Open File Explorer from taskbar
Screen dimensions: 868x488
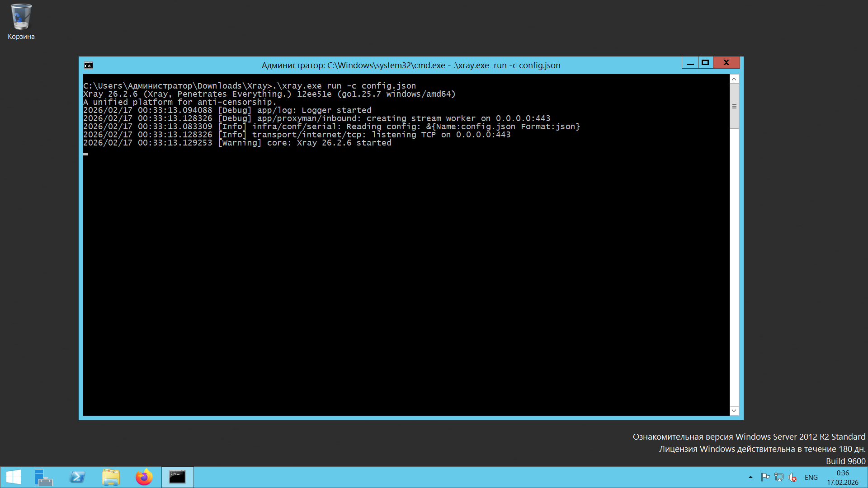(x=111, y=477)
